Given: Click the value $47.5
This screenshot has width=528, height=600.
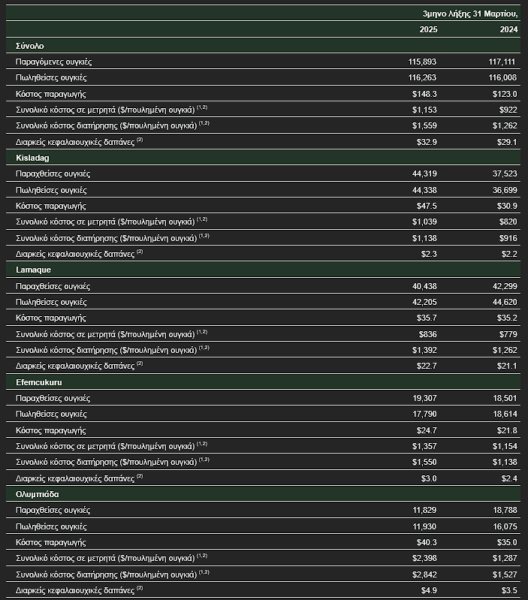Looking at the screenshot, I should [x=427, y=206].
